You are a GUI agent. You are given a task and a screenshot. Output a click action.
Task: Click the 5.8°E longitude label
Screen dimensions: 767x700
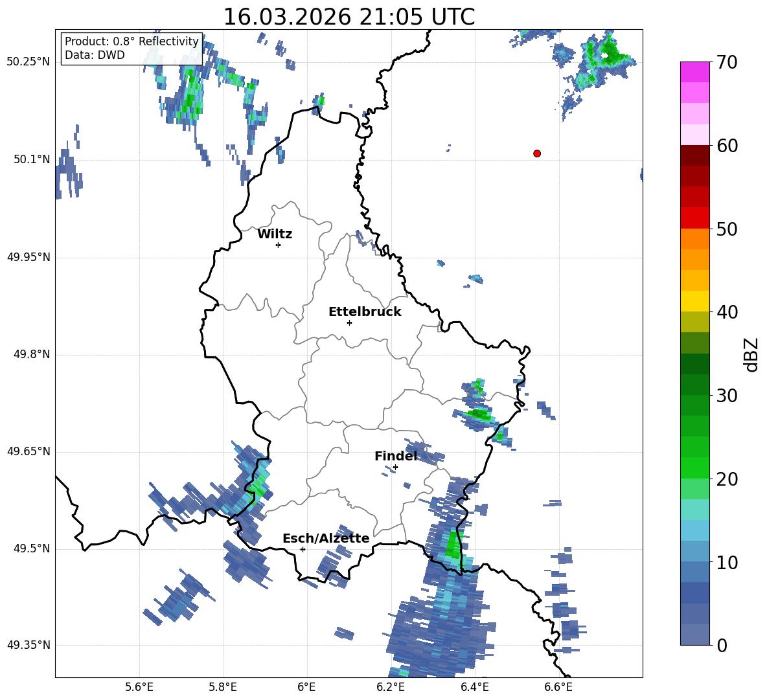223,687
